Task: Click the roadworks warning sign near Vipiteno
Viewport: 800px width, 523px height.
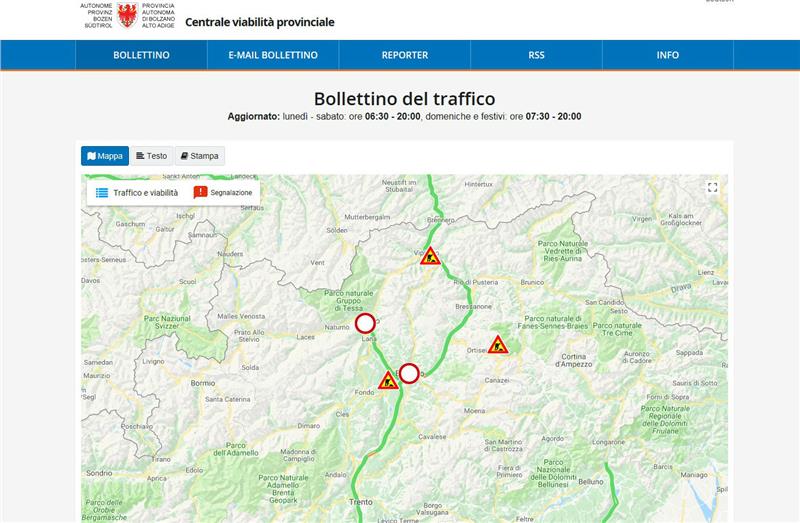Action: click(430, 257)
